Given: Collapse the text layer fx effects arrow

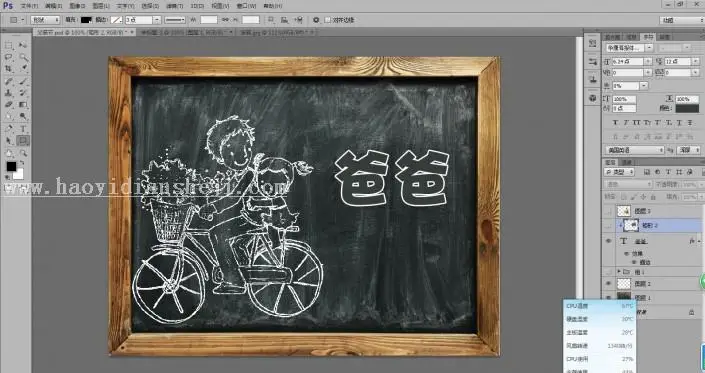Looking at the screenshot, I should tap(698, 241).
